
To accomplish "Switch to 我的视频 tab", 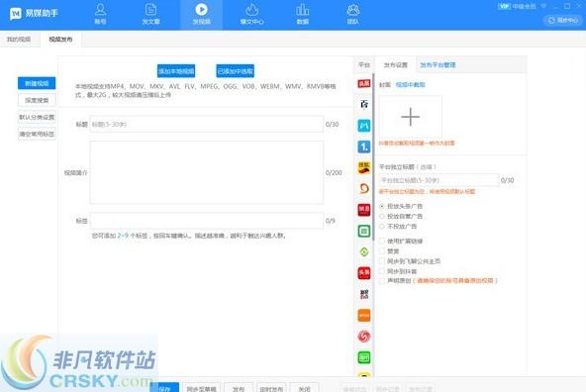I will [x=19, y=40].
